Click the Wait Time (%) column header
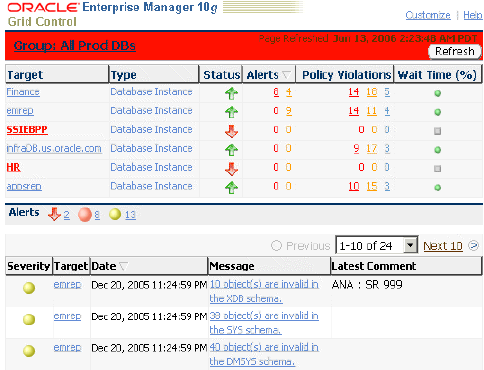 click(x=437, y=75)
